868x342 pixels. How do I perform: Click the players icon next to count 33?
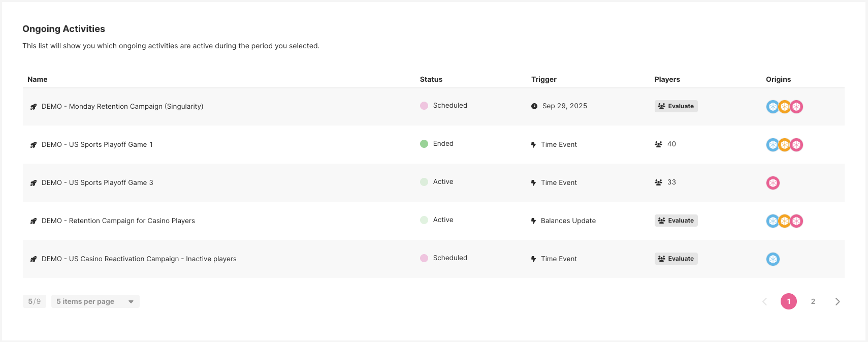[x=658, y=182]
